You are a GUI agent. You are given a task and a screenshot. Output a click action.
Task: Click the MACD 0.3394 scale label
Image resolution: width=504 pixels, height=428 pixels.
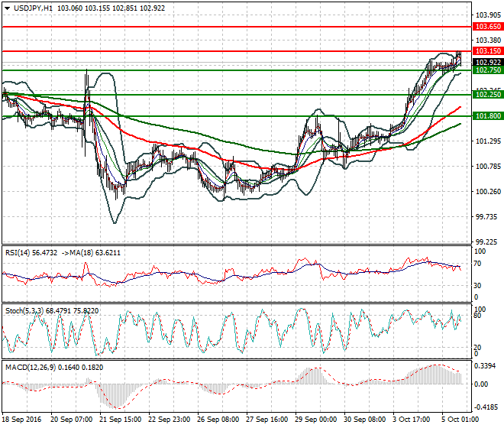pos(485,366)
